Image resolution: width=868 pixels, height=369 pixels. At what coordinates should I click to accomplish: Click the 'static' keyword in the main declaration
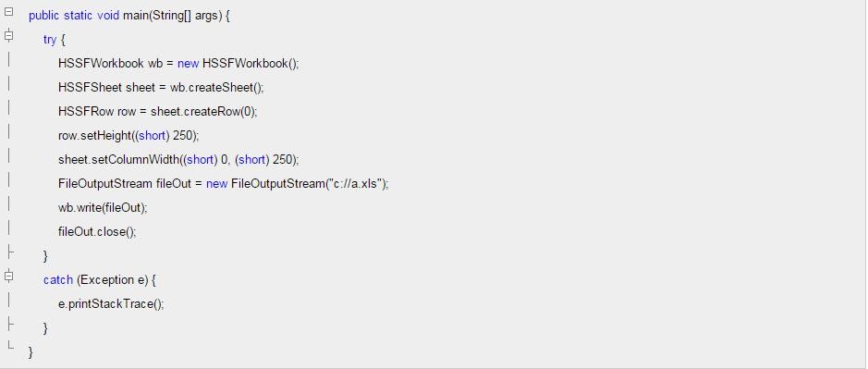pyautogui.click(x=78, y=16)
